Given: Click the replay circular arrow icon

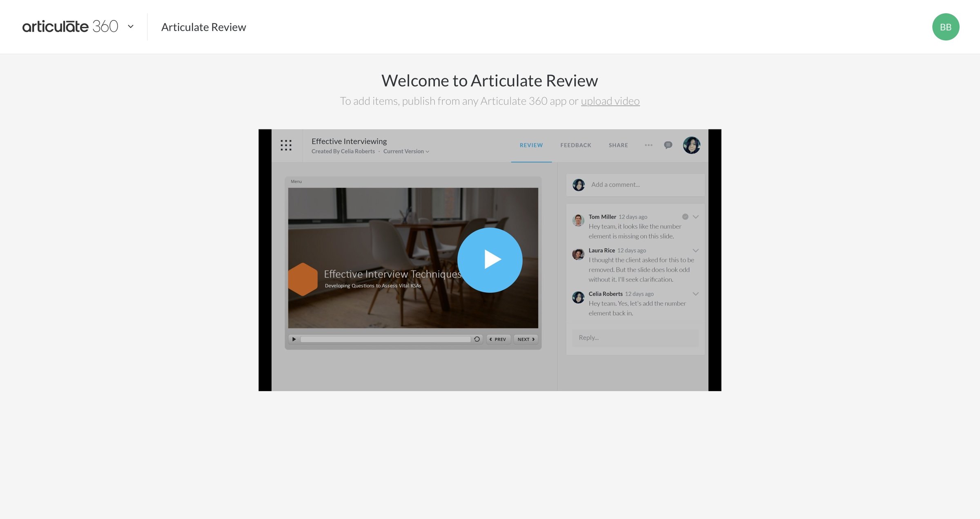Looking at the screenshot, I should pos(477,339).
